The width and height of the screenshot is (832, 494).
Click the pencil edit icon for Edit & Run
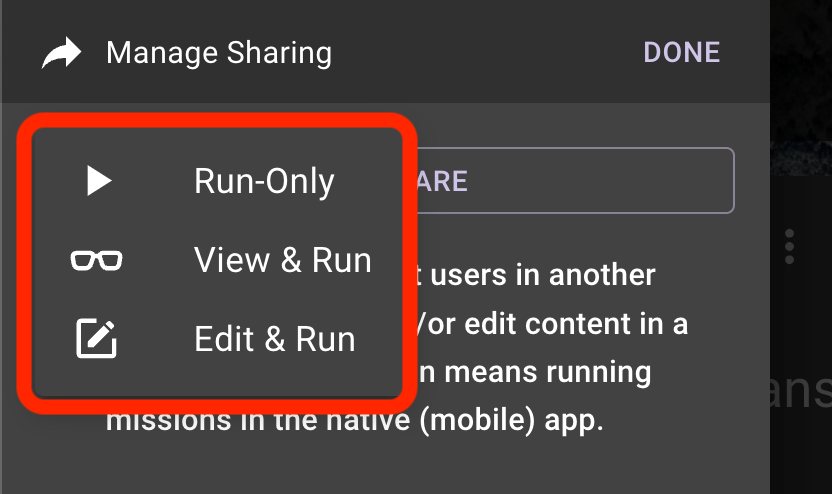coord(96,339)
